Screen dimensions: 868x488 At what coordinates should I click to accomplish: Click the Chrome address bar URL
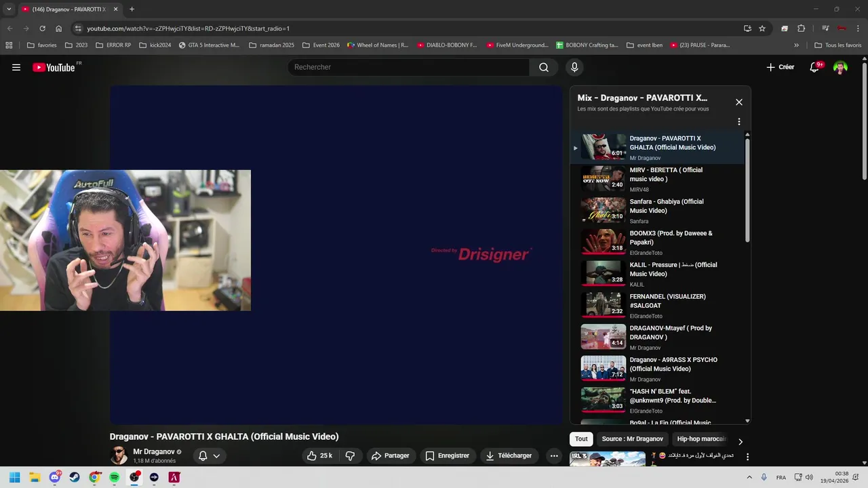pyautogui.click(x=188, y=28)
